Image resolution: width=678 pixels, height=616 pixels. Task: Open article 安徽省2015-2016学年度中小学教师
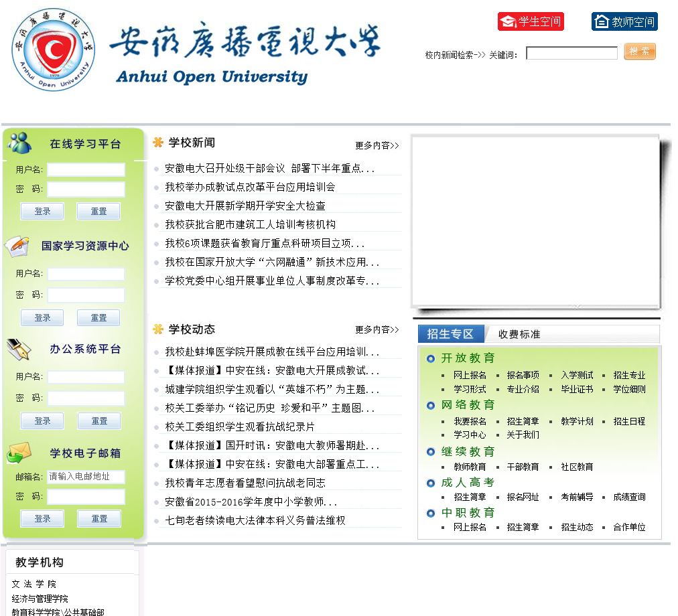tap(251, 502)
